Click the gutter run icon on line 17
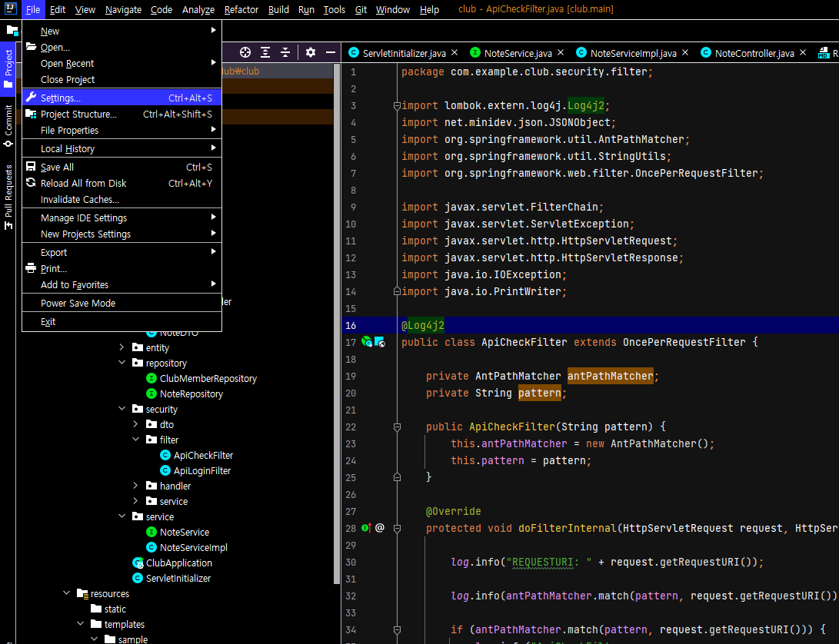Image resolution: width=839 pixels, height=644 pixels. pyautogui.click(x=367, y=342)
